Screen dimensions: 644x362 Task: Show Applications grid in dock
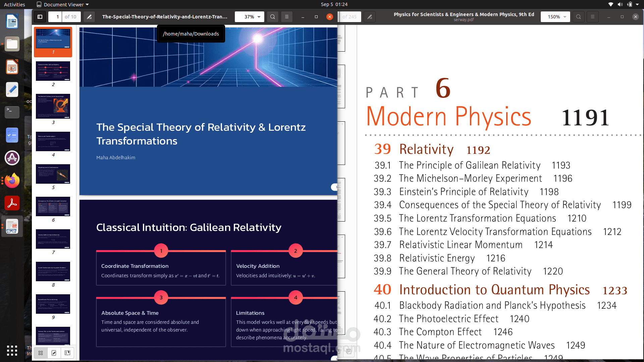pos(12,350)
